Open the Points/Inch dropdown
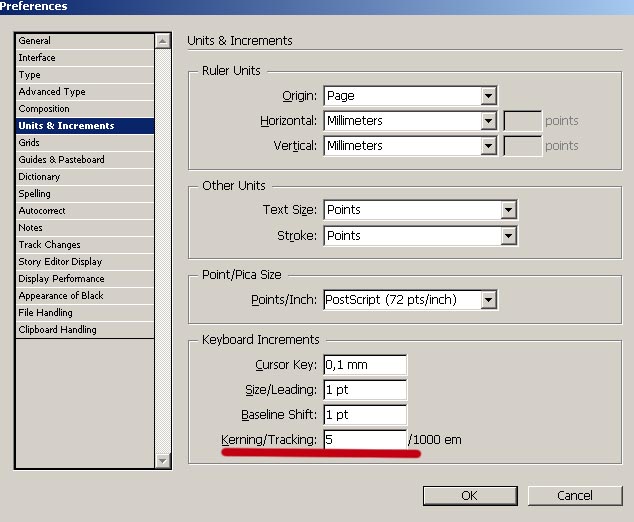 410,300
